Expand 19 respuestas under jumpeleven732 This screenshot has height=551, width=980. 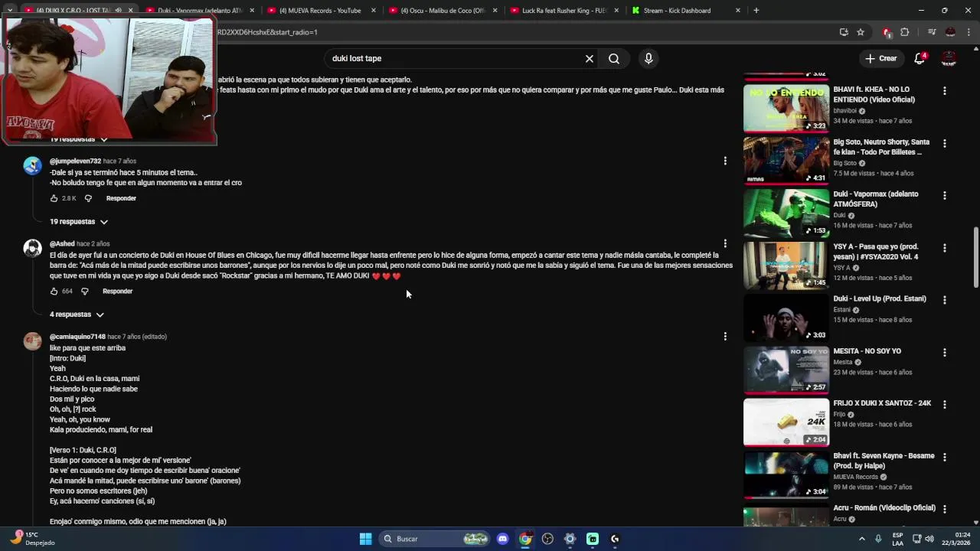coord(79,222)
